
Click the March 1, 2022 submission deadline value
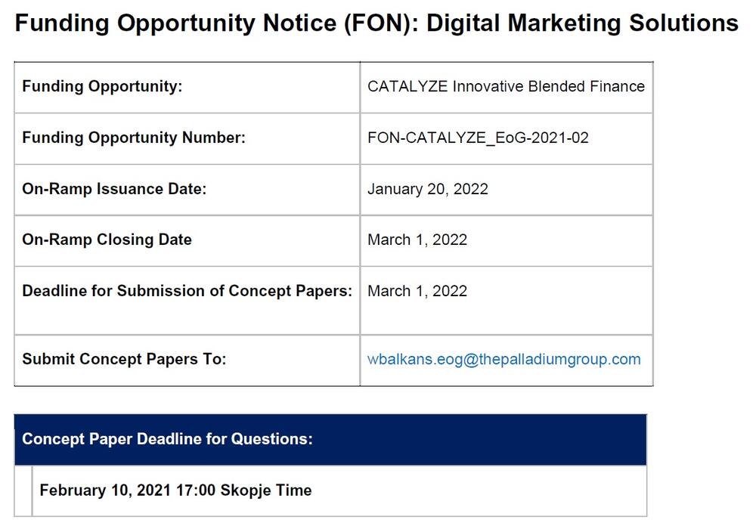pos(417,291)
